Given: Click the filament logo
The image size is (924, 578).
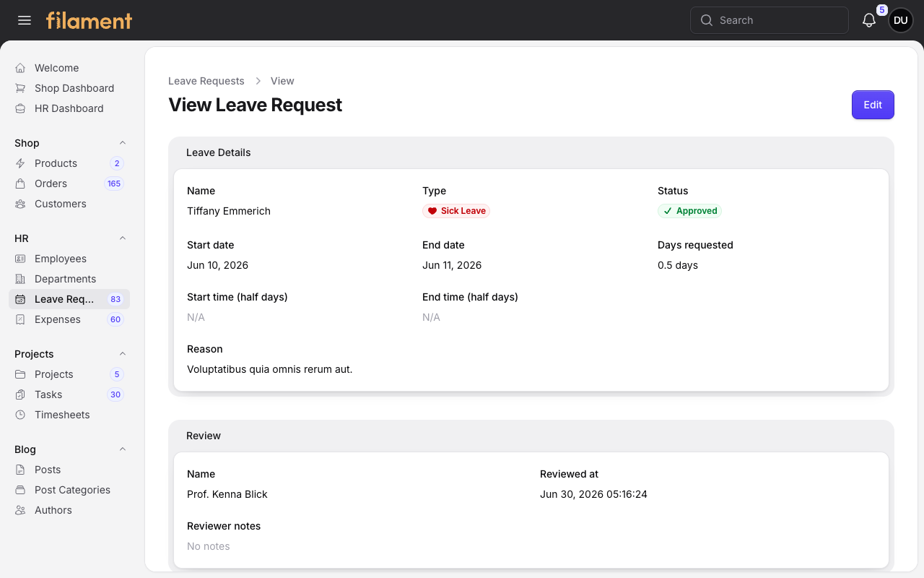Looking at the screenshot, I should pos(90,20).
